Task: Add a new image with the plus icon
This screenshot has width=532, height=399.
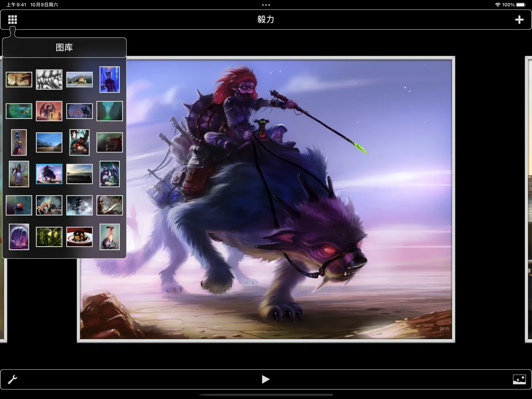Action: point(519,19)
